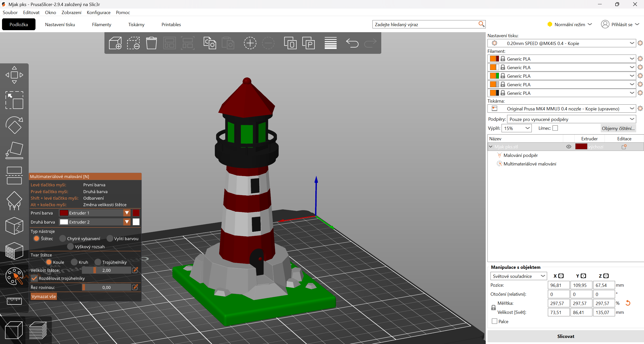Enable the Límec checkbox
The width and height of the screenshot is (644, 344).
555,128
